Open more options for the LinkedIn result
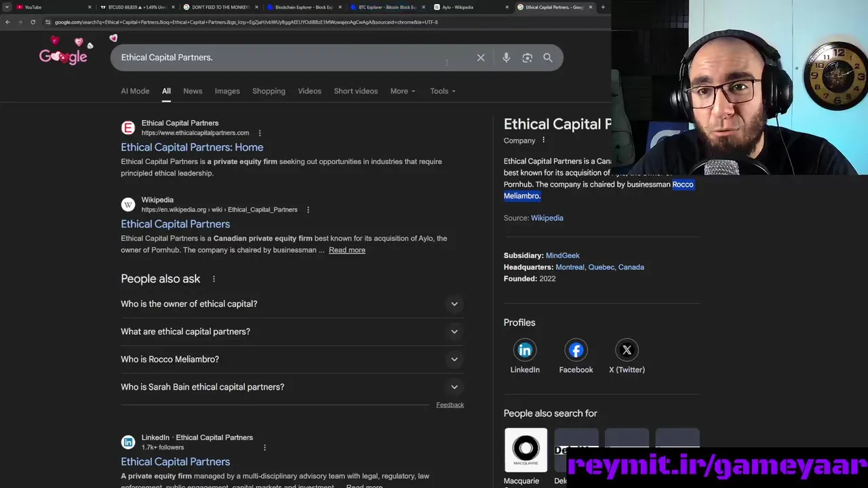 coord(264,447)
